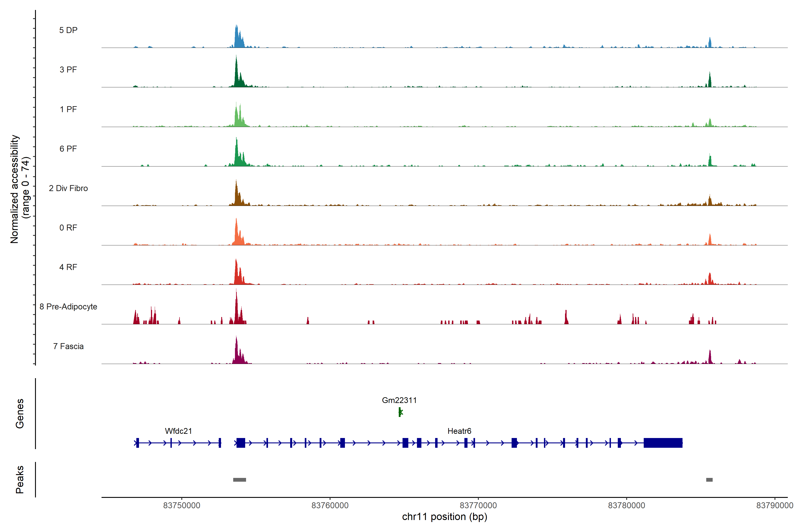Image resolution: width=798 pixels, height=532 pixels.
Task: Click the 8 Pre-Adipocyte track label
Action: coord(68,307)
